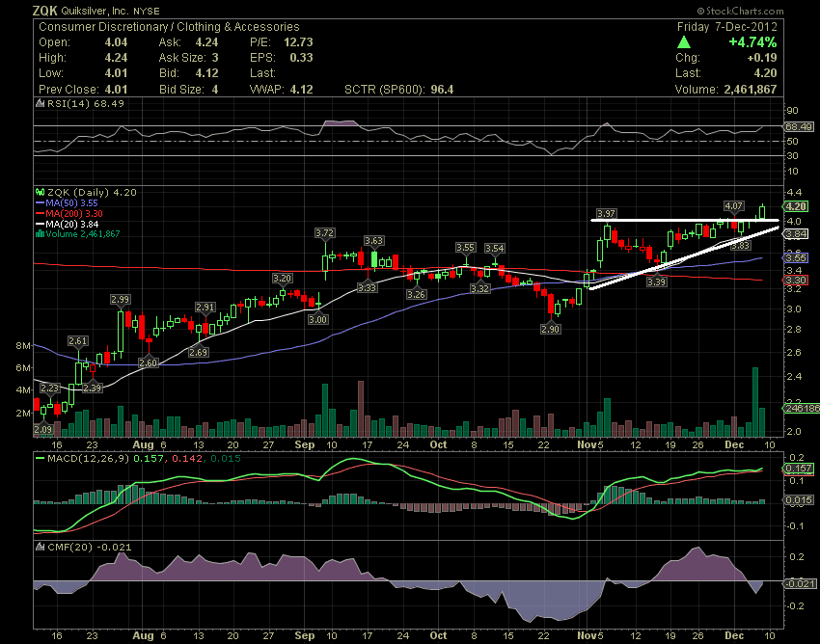Screen dimensions: 820x644
Task: Click the MA(50) 3.55 legend text
Action: (71, 203)
